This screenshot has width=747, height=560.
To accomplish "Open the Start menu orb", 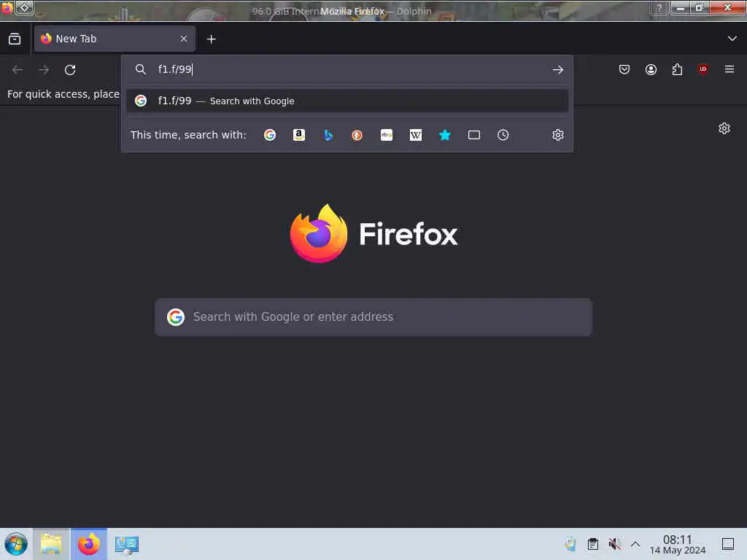I will (x=16, y=544).
